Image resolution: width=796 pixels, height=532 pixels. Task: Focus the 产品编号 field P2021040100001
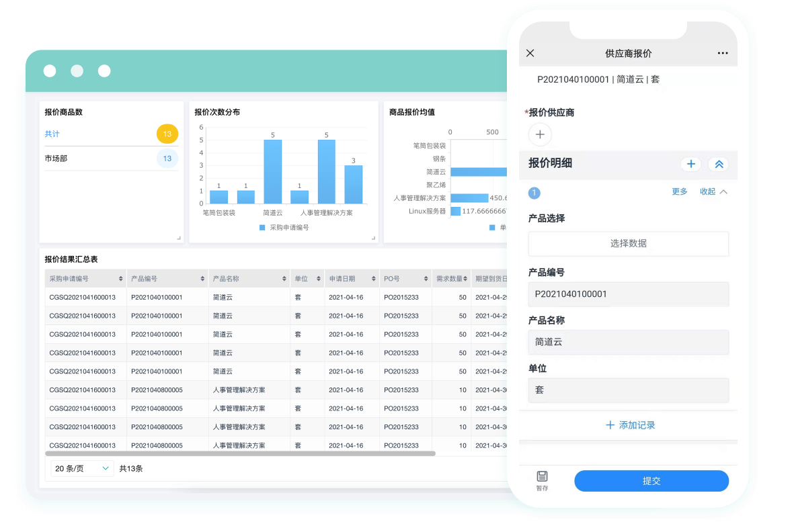[x=628, y=294]
